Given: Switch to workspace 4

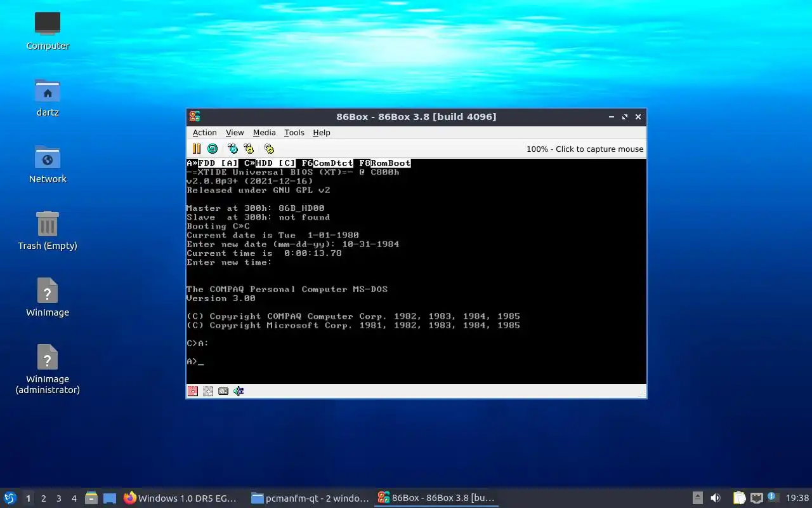Looking at the screenshot, I should (x=74, y=498).
